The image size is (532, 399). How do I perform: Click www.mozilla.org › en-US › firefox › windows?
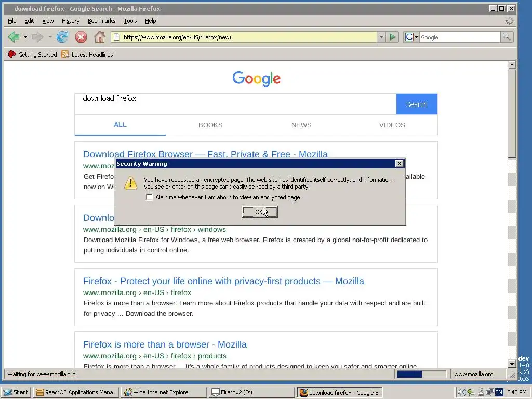[154, 229]
